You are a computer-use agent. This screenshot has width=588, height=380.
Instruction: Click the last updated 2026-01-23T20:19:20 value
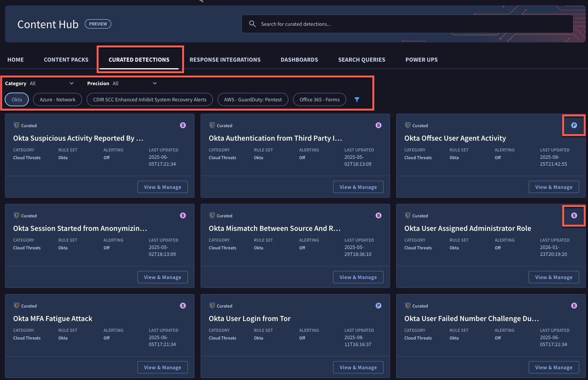pos(553,251)
